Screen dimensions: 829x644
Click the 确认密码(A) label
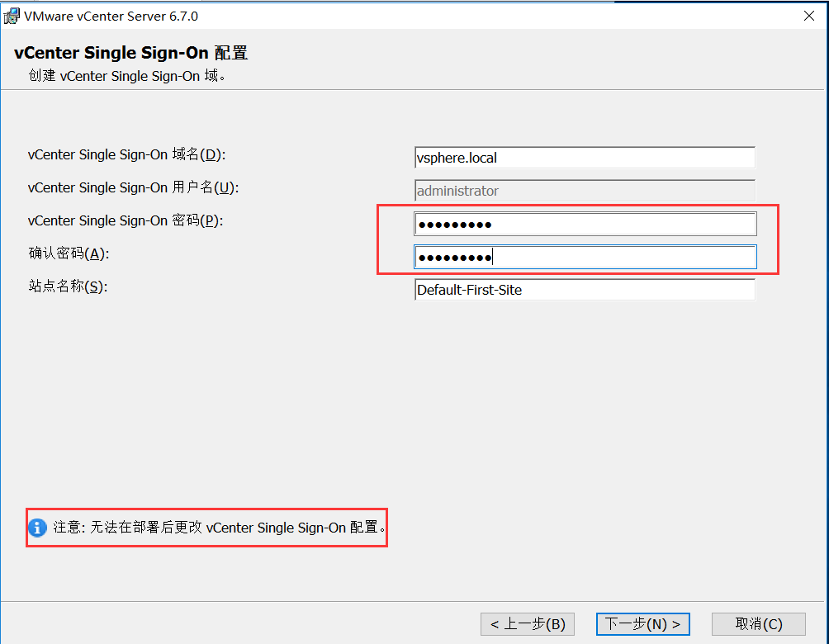pos(69,253)
